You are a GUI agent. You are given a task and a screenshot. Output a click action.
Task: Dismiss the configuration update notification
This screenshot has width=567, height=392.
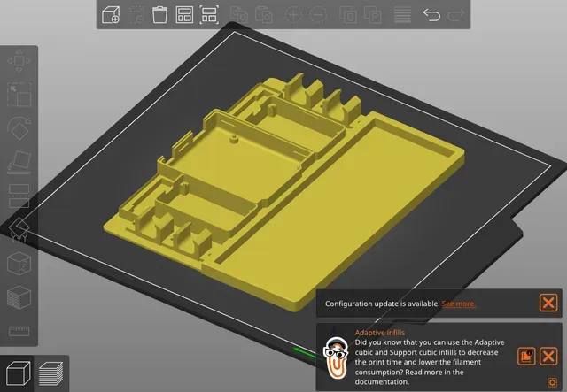click(x=548, y=303)
